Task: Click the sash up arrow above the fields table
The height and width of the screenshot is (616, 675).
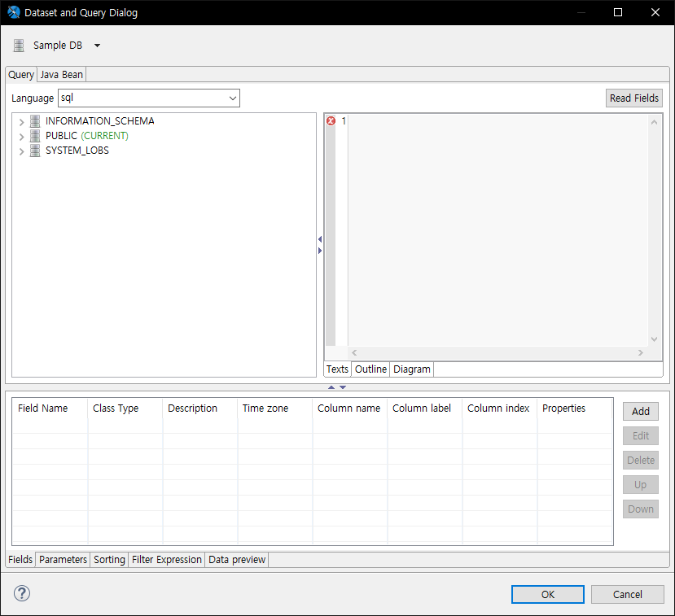Action: (x=331, y=387)
